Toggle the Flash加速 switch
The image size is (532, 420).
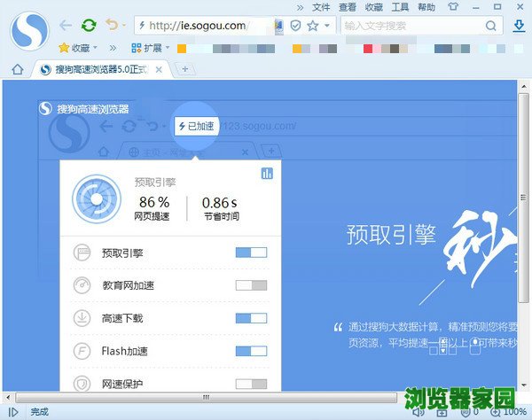point(251,351)
